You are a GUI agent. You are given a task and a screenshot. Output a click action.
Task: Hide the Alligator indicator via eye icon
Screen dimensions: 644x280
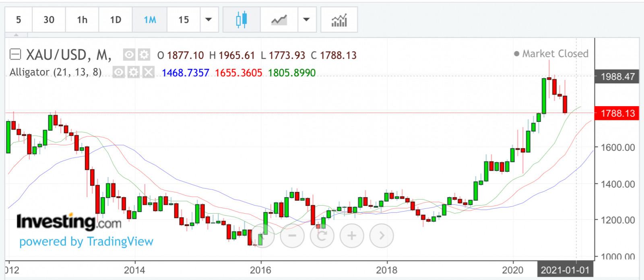[x=119, y=72]
